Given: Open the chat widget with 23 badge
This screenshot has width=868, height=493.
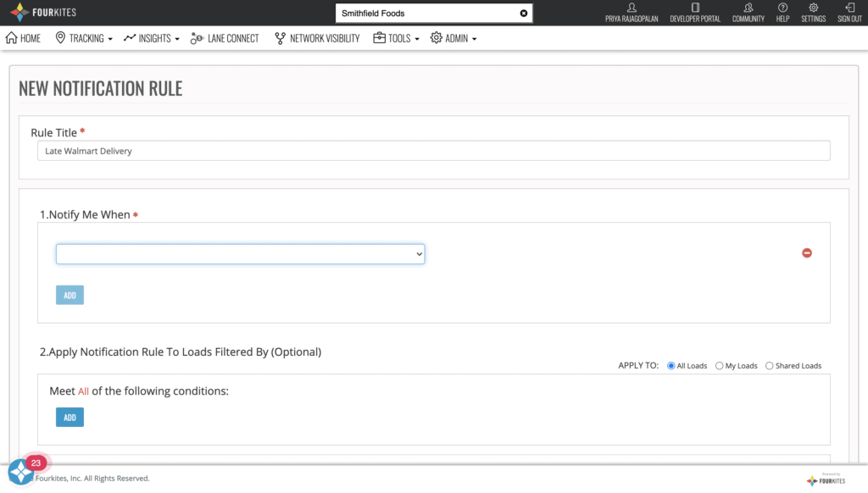Looking at the screenshot, I should click(x=20, y=472).
